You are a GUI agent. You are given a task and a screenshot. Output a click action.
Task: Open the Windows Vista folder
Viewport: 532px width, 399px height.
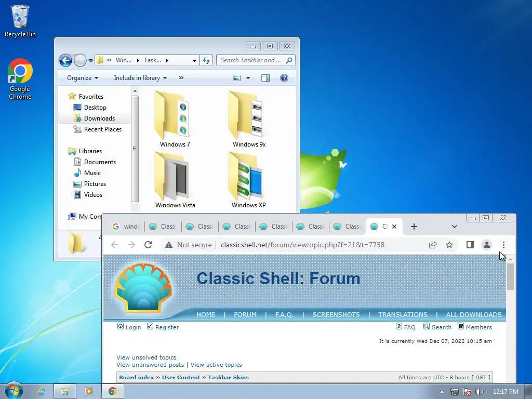point(175,180)
